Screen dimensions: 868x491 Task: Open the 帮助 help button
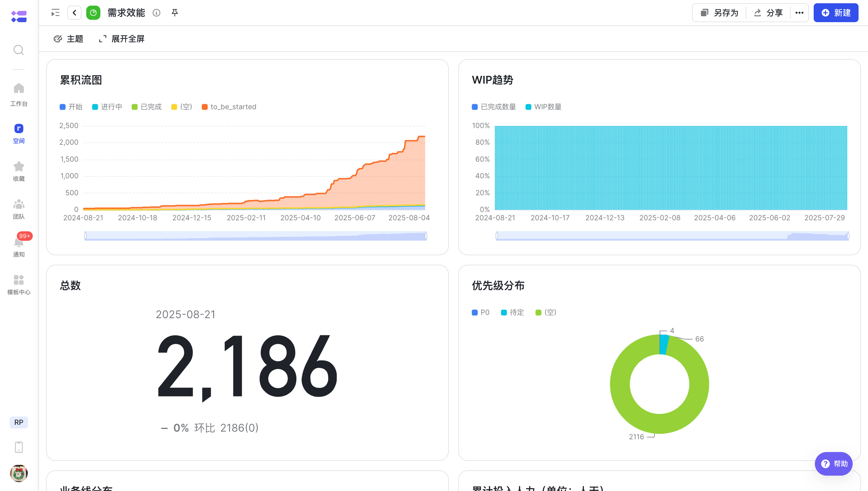coord(834,464)
